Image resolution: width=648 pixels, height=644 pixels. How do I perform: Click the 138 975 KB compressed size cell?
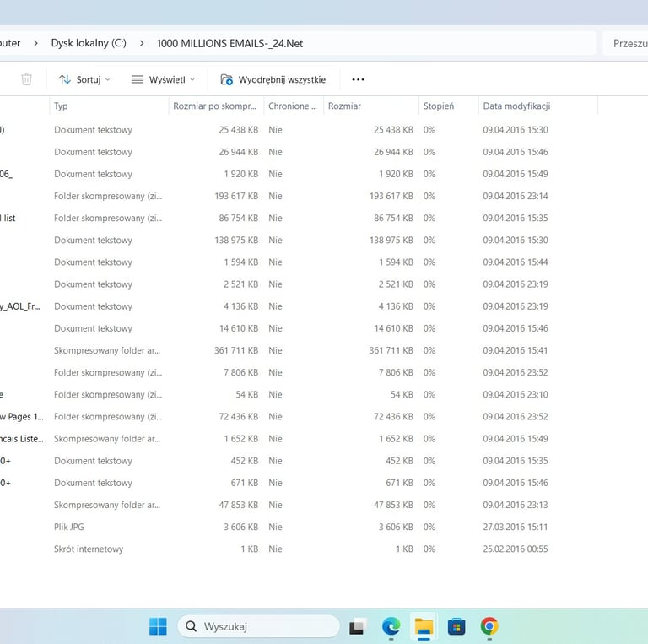point(236,241)
